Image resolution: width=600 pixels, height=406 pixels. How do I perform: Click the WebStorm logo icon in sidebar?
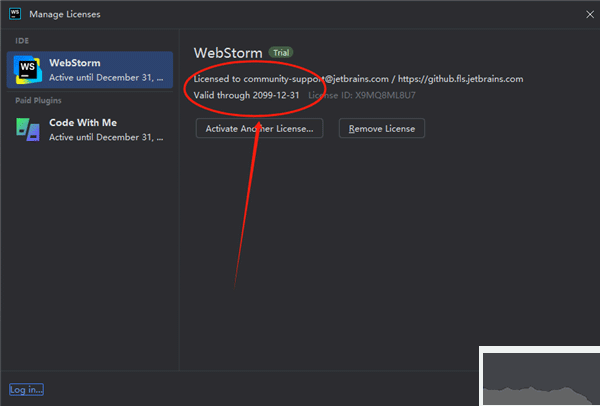28,70
